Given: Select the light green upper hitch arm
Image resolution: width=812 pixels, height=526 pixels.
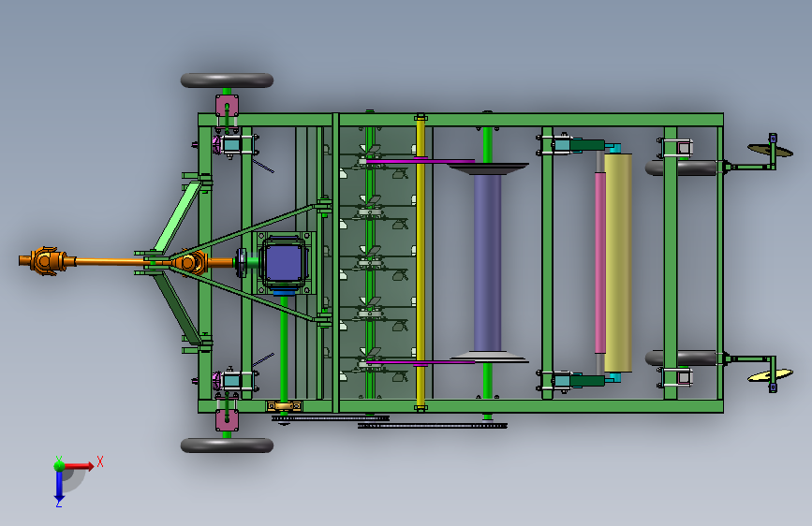Looking at the screenshot, I should point(178,216).
